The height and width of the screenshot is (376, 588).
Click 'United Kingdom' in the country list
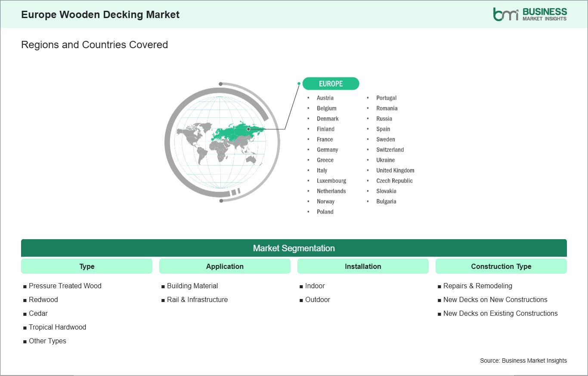pyautogui.click(x=395, y=170)
